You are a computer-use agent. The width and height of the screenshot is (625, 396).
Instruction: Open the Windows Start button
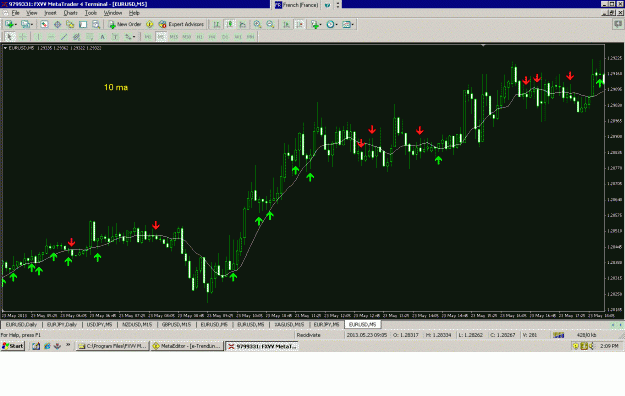[x=13, y=346]
